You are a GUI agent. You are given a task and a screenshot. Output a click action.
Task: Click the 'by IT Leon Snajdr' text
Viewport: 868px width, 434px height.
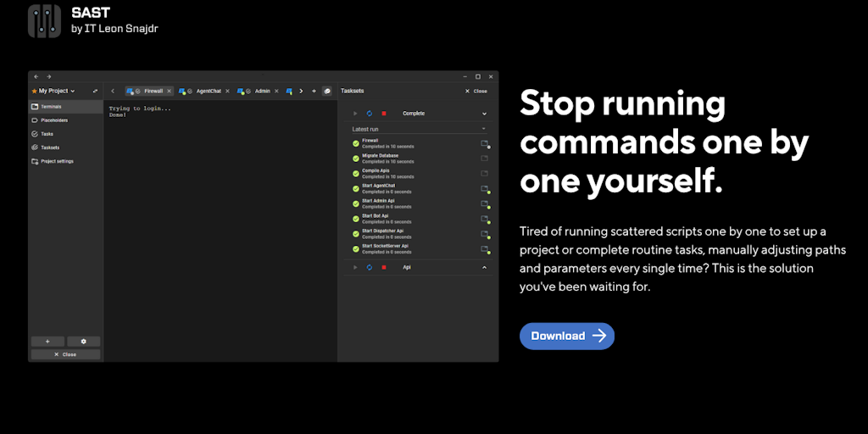coord(114,28)
